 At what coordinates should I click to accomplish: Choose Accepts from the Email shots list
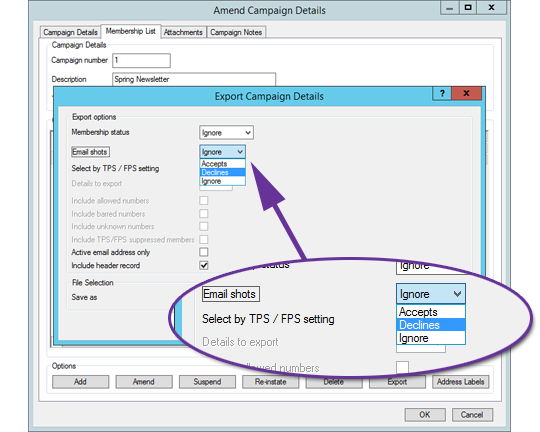[222, 164]
